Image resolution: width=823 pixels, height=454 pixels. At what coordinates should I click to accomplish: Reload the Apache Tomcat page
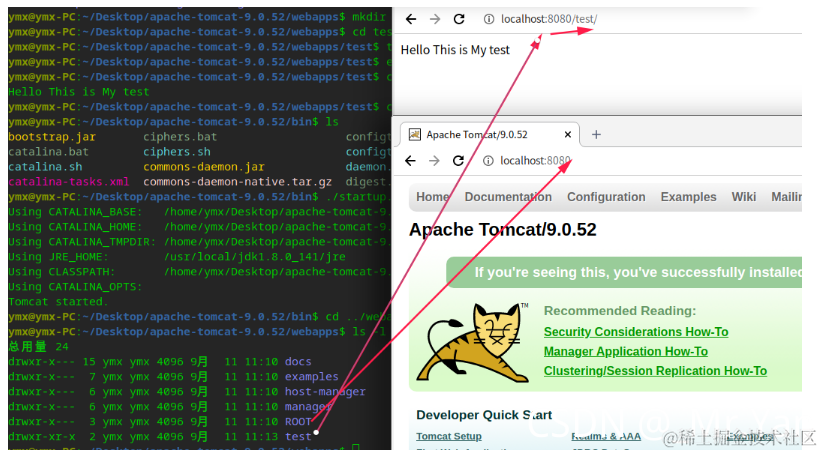pyautogui.click(x=458, y=161)
